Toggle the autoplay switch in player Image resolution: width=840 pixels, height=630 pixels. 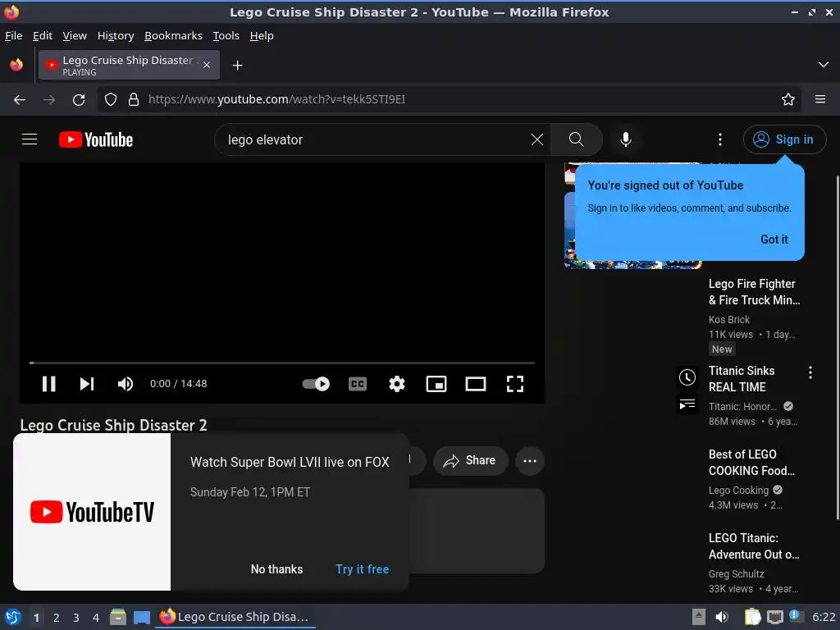(x=316, y=384)
